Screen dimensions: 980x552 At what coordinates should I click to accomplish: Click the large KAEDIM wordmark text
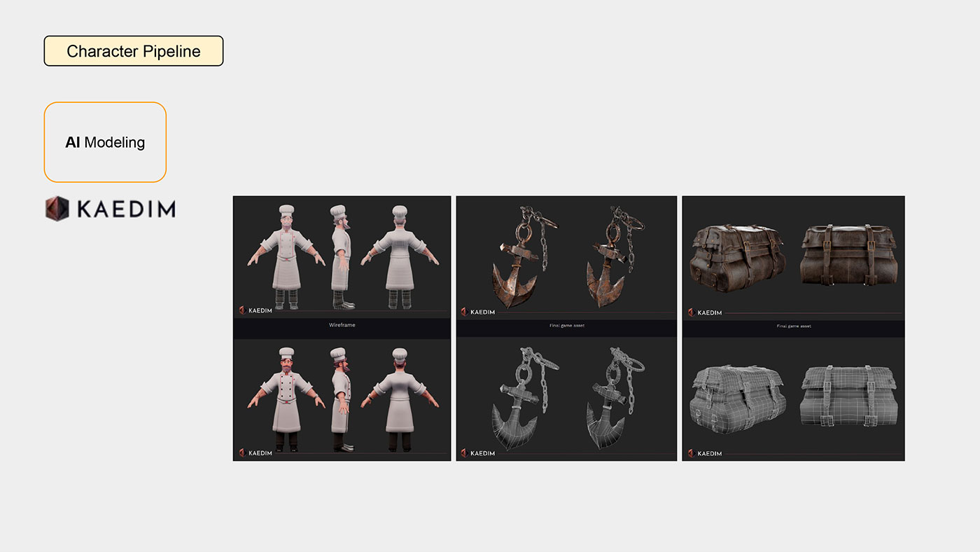click(126, 209)
